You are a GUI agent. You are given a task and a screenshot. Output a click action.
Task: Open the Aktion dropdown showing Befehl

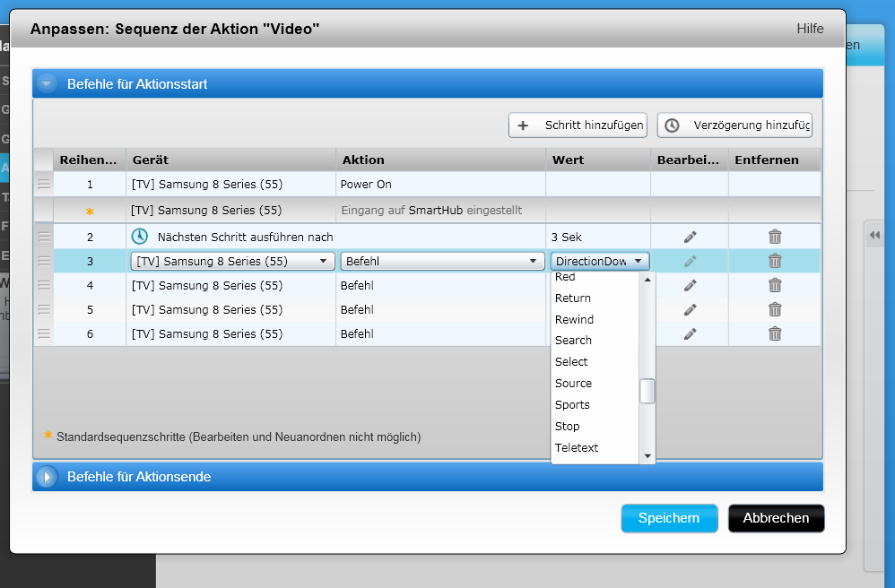439,262
